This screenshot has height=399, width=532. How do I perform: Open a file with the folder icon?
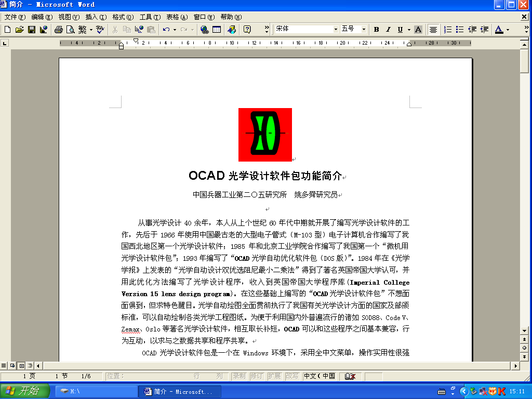(x=19, y=30)
